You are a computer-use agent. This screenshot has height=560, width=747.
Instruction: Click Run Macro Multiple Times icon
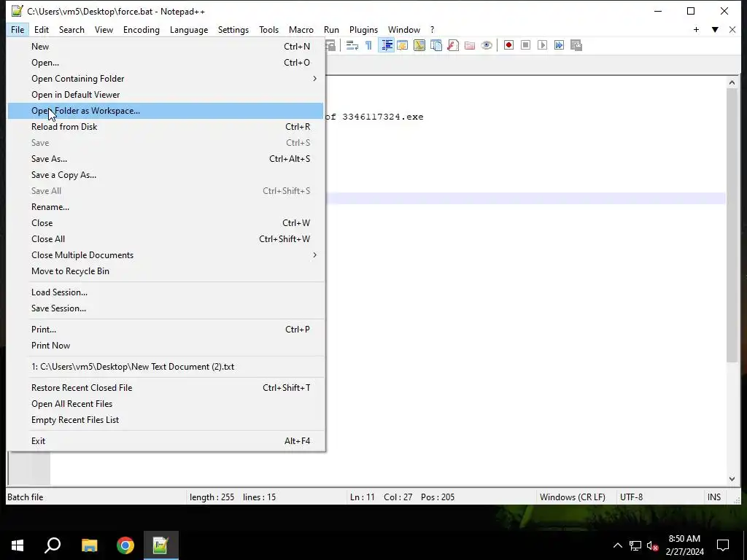(559, 45)
